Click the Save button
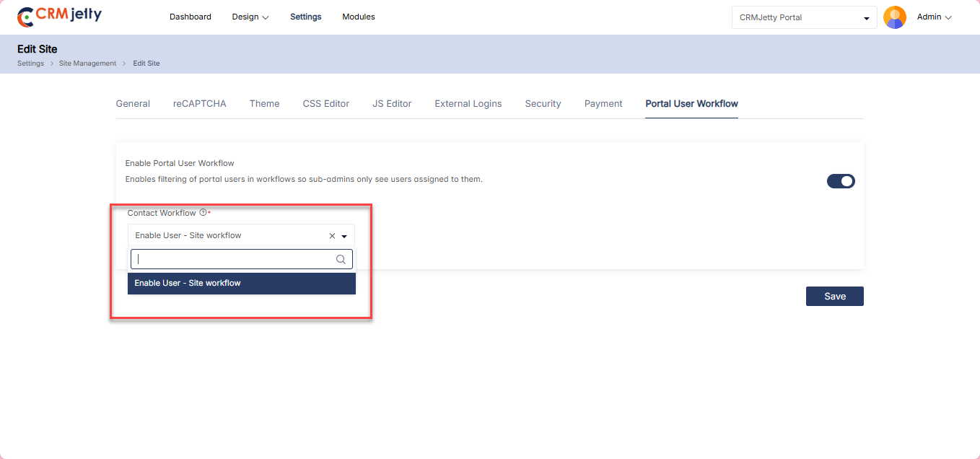The width and height of the screenshot is (980, 459). coord(834,297)
